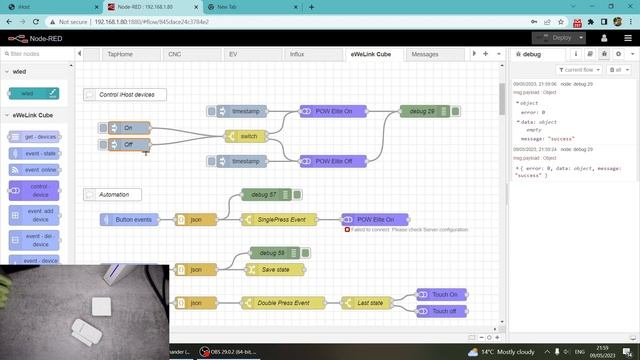Toggle the debug 57 node output
Viewport: 640px width, 360px height.
[x=297, y=195]
